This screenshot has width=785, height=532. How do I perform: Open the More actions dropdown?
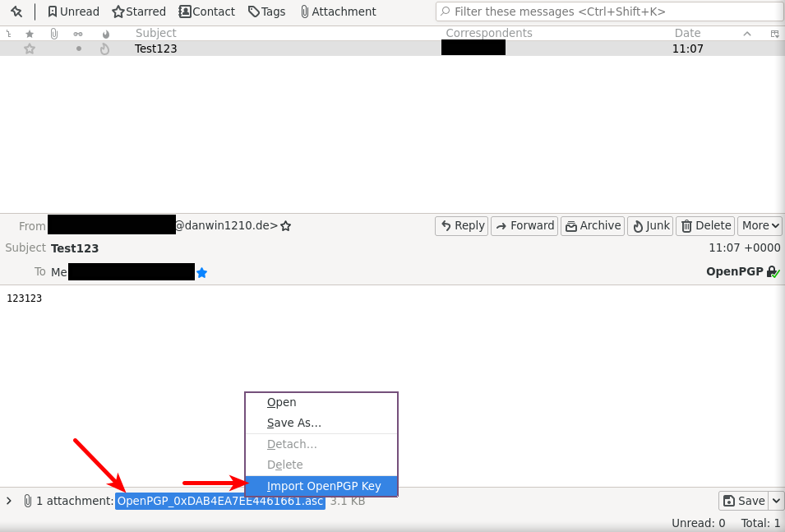point(760,225)
